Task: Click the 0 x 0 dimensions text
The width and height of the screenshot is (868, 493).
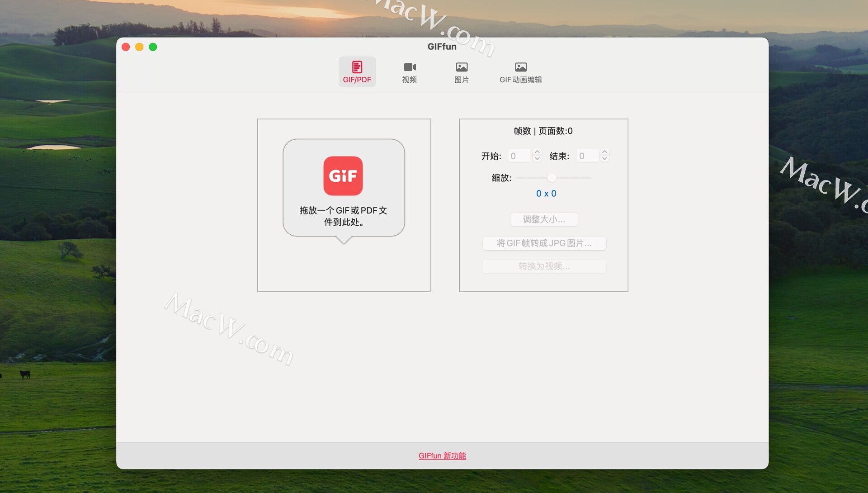Action: pos(546,194)
